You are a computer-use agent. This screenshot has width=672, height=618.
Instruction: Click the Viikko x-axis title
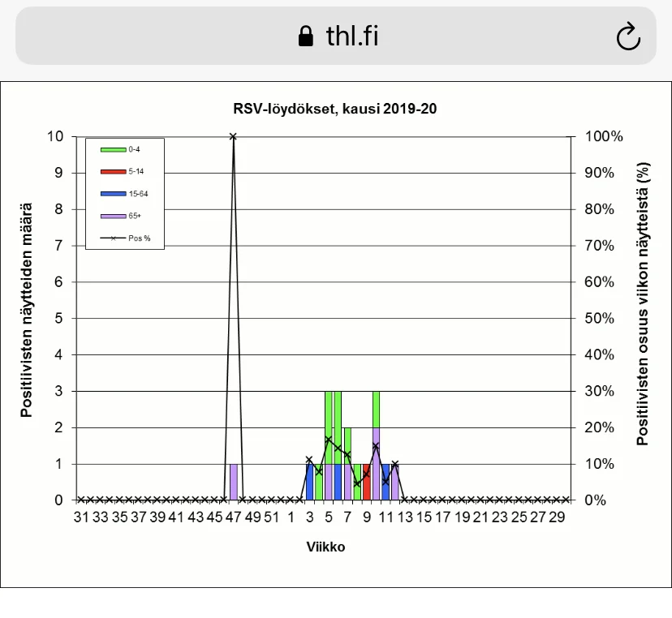(x=325, y=547)
